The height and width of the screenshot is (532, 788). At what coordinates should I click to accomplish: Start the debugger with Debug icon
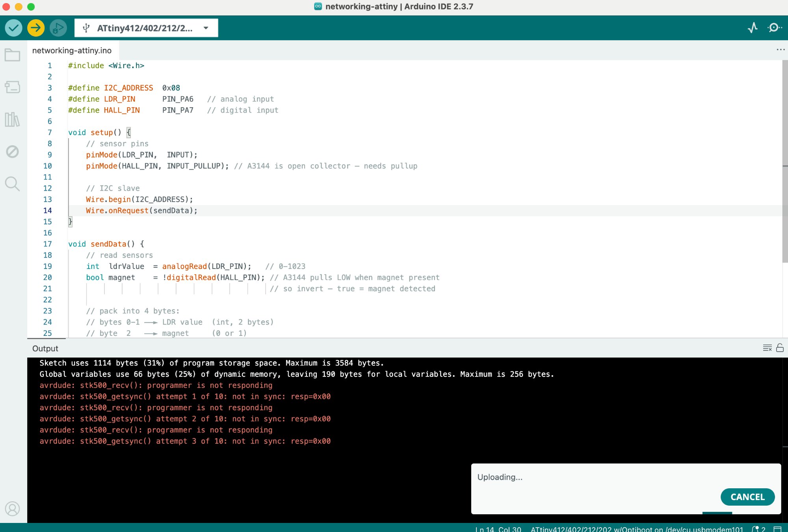pos(58,28)
